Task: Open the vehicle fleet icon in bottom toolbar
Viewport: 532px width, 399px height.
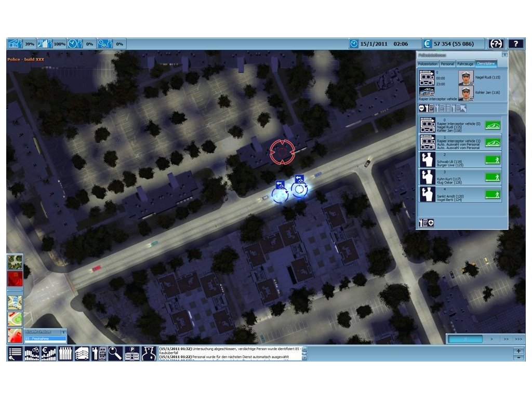Action: point(82,353)
